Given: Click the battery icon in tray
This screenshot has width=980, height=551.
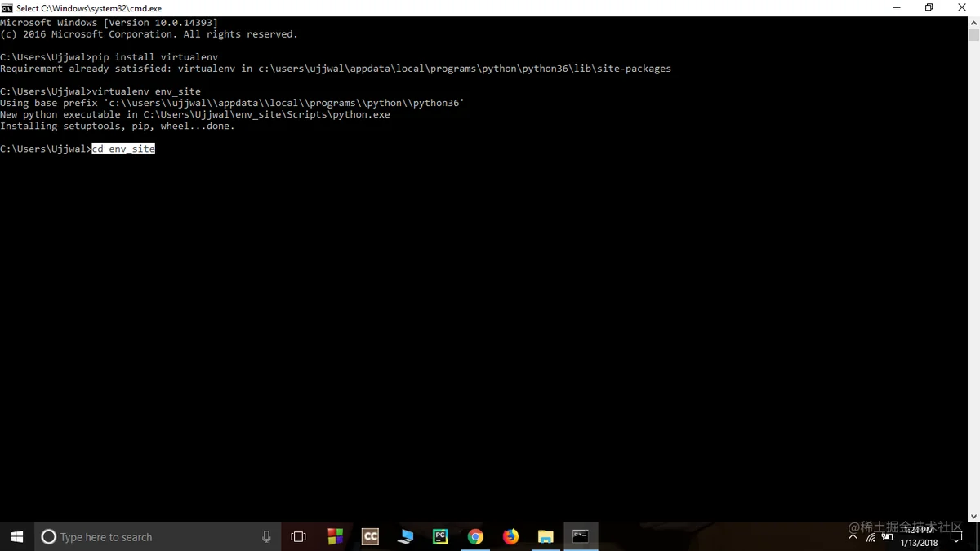Looking at the screenshot, I should tap(887, 537).
